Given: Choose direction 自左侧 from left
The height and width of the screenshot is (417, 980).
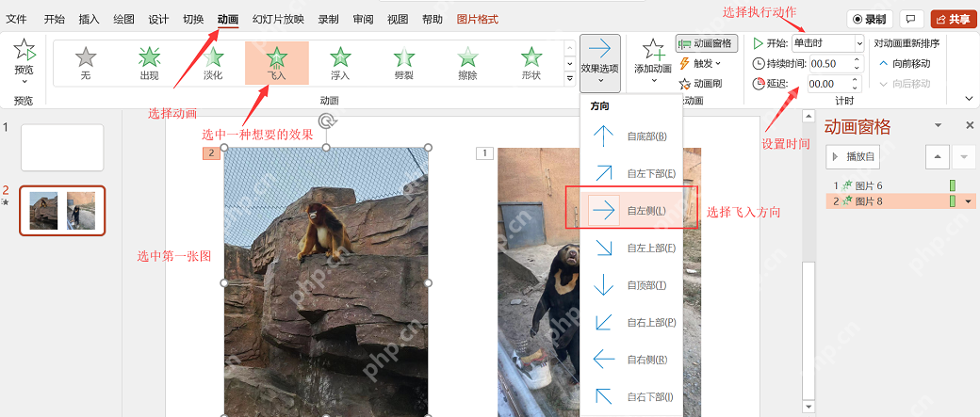Looking at the screenshot, I should click(x=630, y=211).
